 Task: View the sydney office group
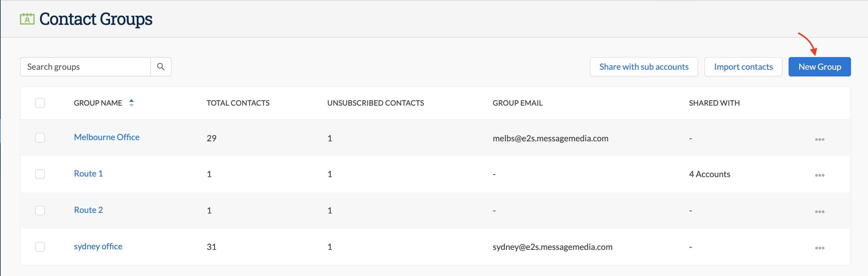(x=98, y=247)
